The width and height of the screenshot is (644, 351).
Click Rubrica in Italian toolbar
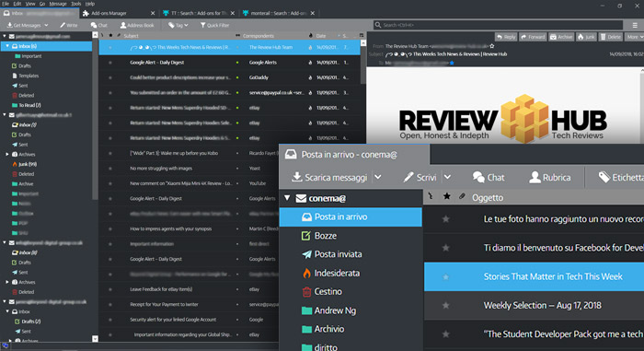[x=550, y=178]
